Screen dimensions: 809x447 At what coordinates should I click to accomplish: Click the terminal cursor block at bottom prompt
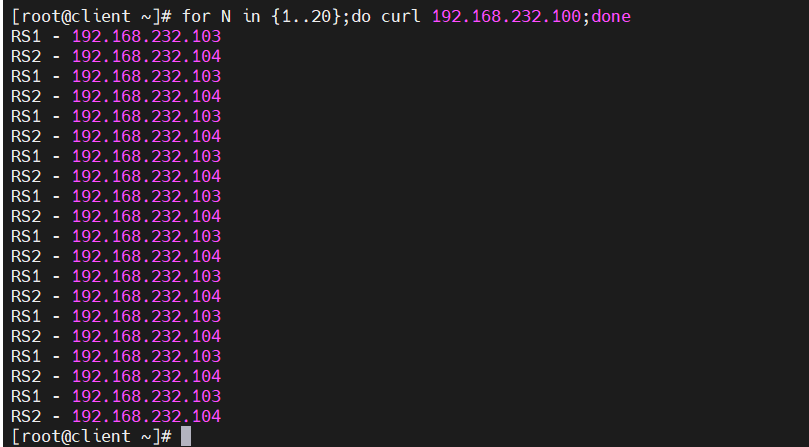point(186,436)
